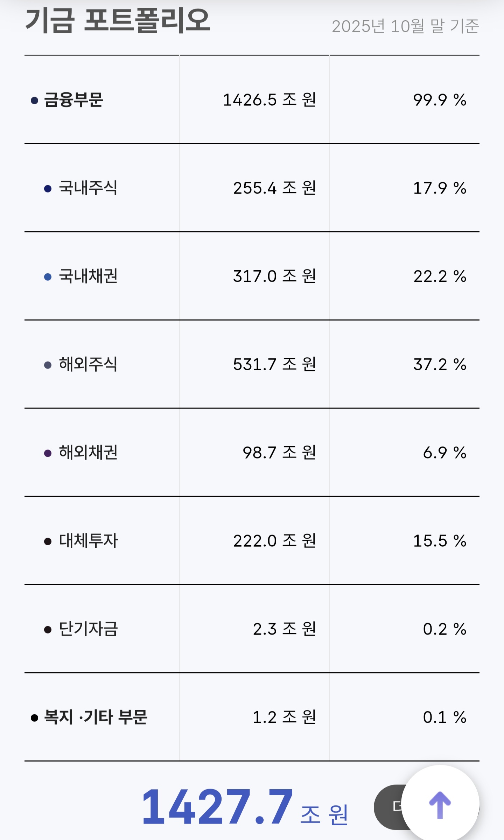Click the purple dot beside 해외채권
The width and height of the screenshot is (504, 840).
click(x=48, y=454)
